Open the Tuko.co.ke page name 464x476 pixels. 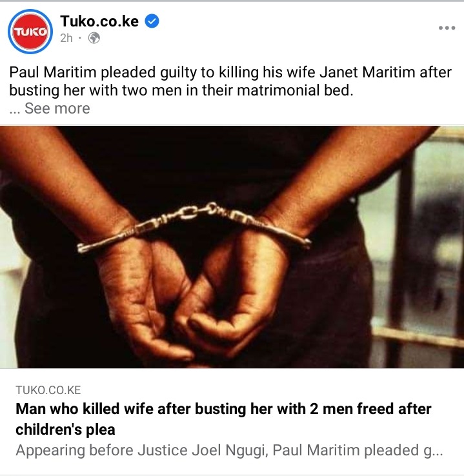click(99, 21)
